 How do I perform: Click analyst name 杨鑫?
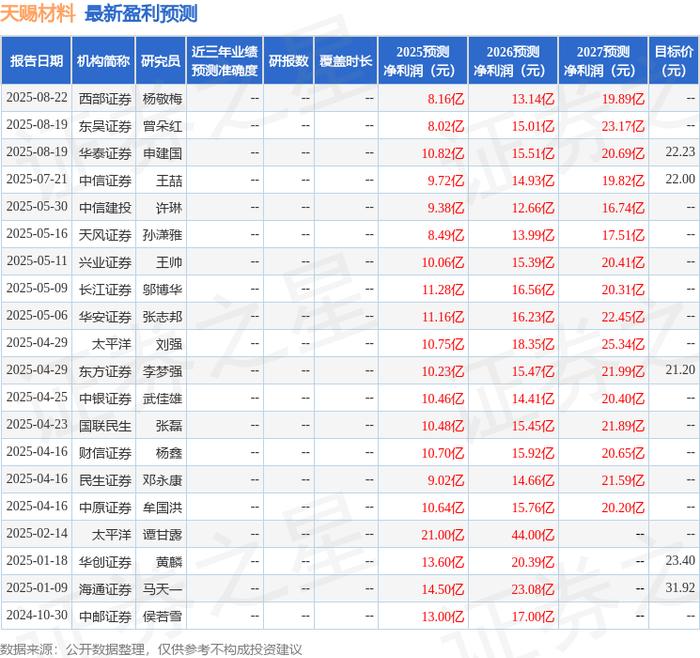pyautogui.click(x=169, y=453)
